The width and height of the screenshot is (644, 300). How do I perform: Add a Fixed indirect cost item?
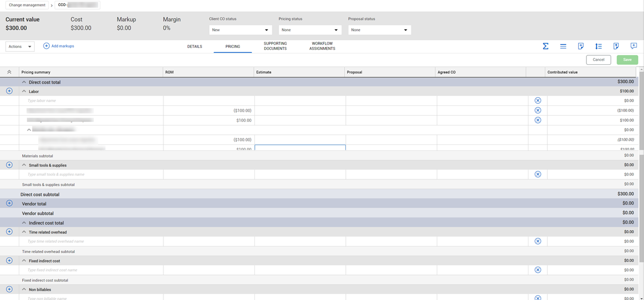9,261
